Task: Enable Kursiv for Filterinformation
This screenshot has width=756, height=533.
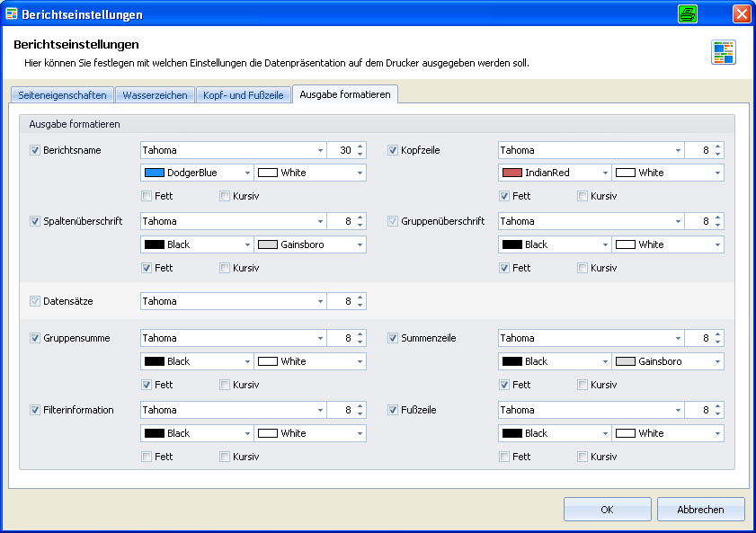Action: tap(225, 457)
